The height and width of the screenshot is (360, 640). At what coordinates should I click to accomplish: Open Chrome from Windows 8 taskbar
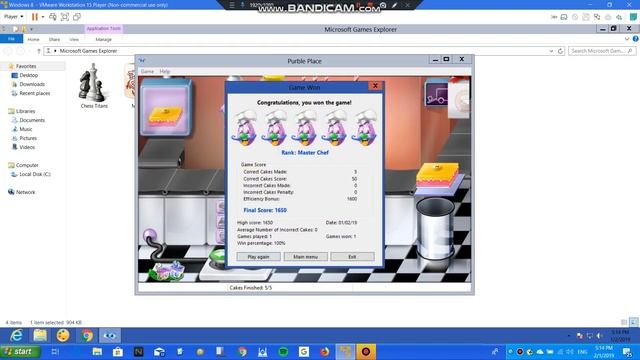pos(87,336)
